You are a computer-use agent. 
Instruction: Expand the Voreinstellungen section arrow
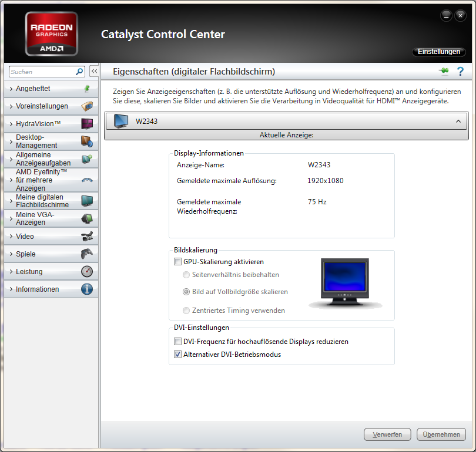tap(11, 106)
